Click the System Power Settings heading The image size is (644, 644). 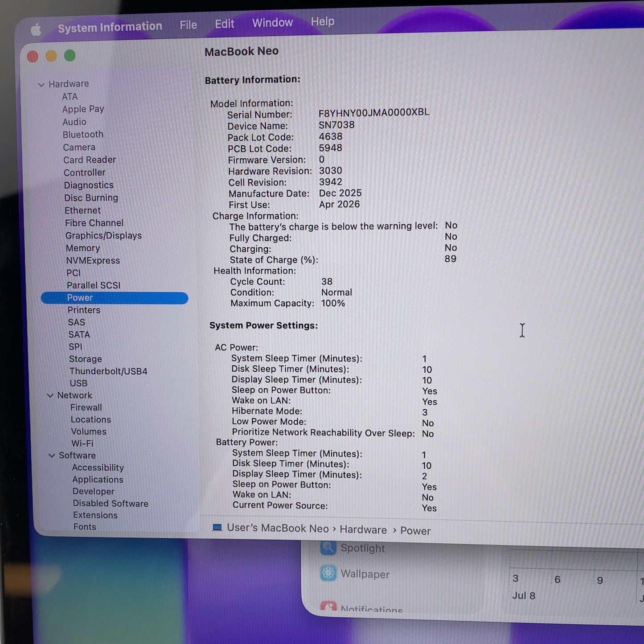(x=263, y=325)
